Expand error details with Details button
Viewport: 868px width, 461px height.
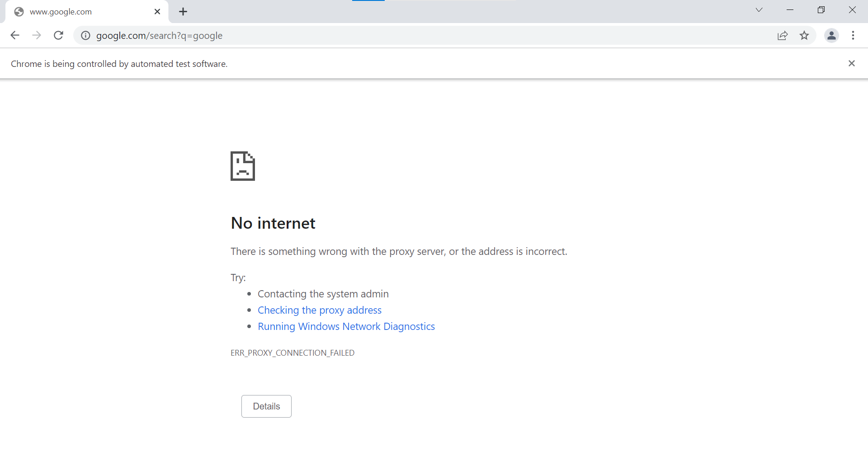pos(266,406)
